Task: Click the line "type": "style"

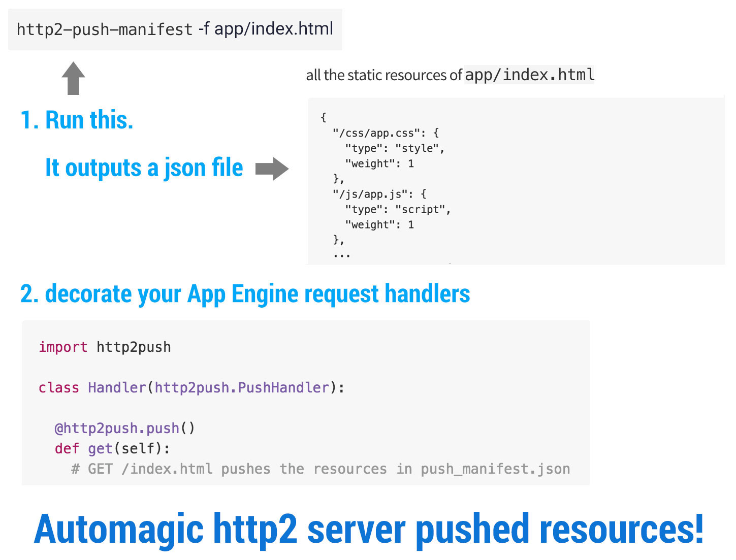Action: pyautogui.click(x=395, y=148)
